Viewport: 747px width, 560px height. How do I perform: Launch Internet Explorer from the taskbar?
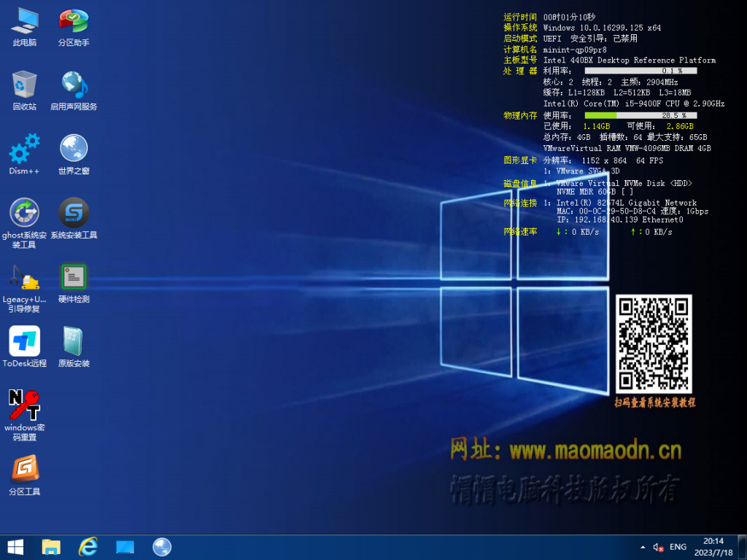87,546
